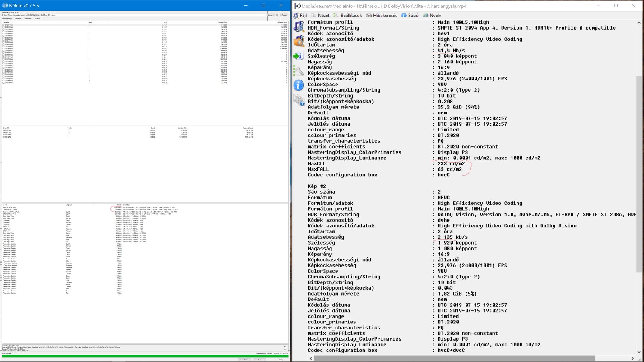Check the 00705.MPLS playlist checkbox
This screenshot has height=362, width=644.
(x=3, y=46)
